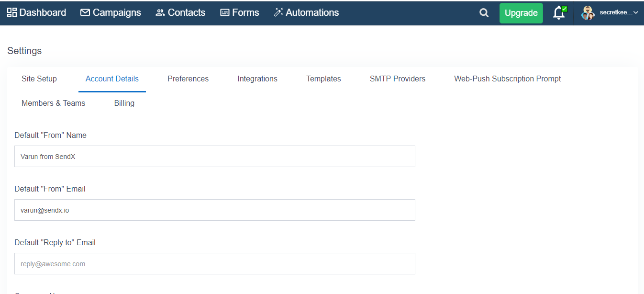Click the Forms icon in navbar
Viewport: 644px width, 294px height.
[x=225, y=13]
